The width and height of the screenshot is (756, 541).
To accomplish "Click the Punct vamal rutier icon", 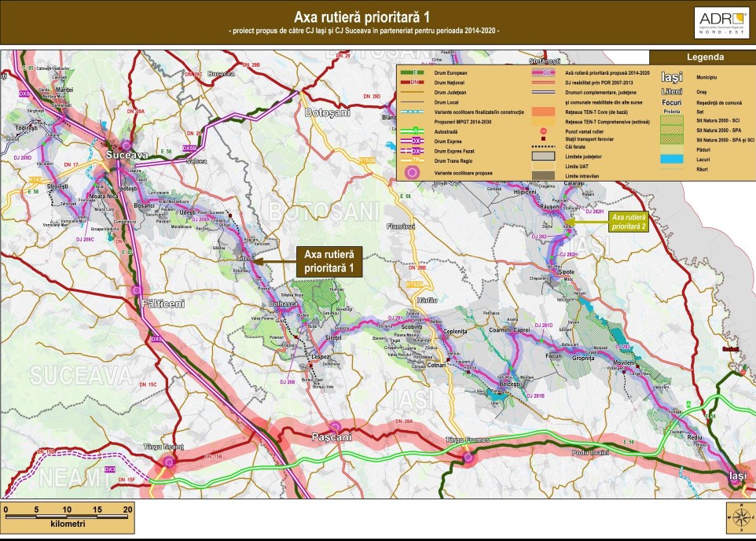I will 543,131.
